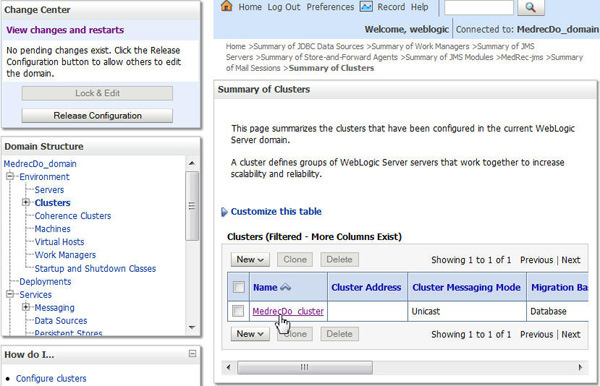Select Coherence Clusters in the tree
The width and height of the screenshot is (600, 386).
coord(73,216)
